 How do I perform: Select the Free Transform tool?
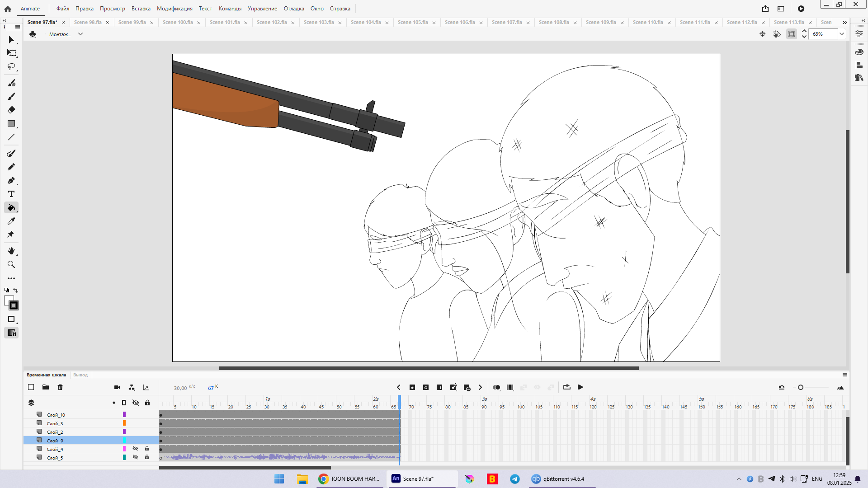(x=12, y=53)
